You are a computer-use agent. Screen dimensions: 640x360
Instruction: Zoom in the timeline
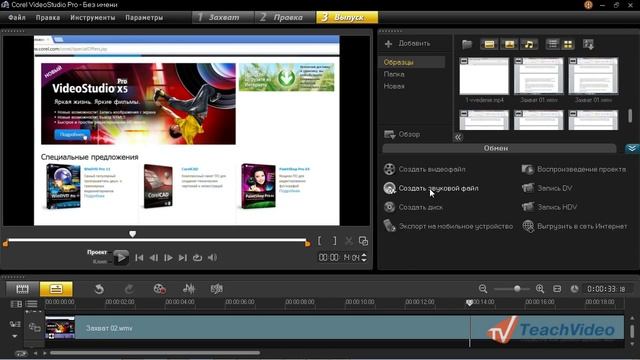tap(540, 289)
